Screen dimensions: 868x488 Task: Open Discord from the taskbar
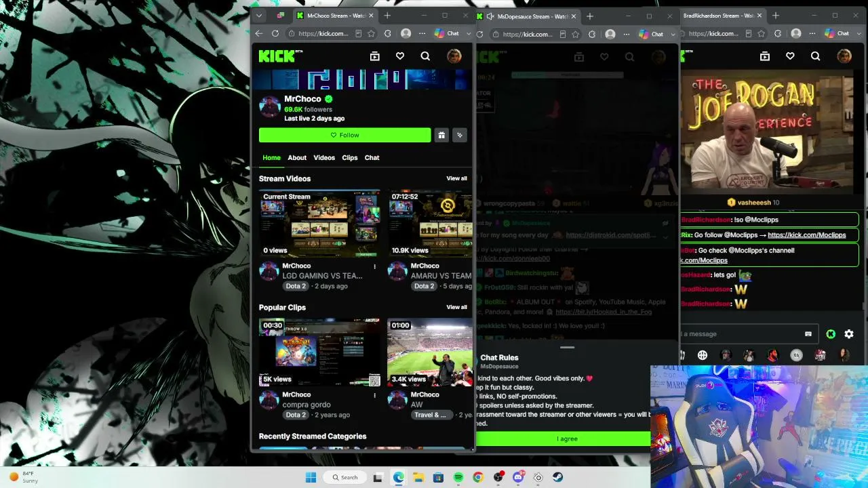[518, 477]
